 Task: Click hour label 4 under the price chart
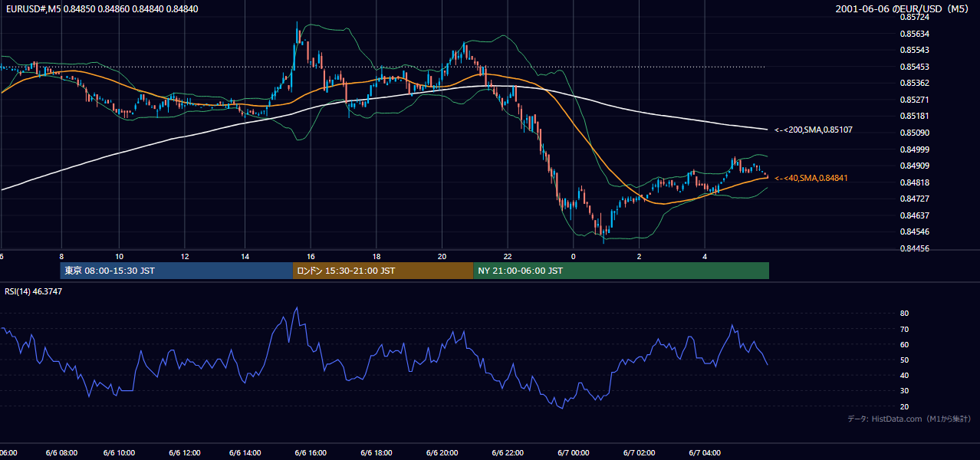[704, 256]
